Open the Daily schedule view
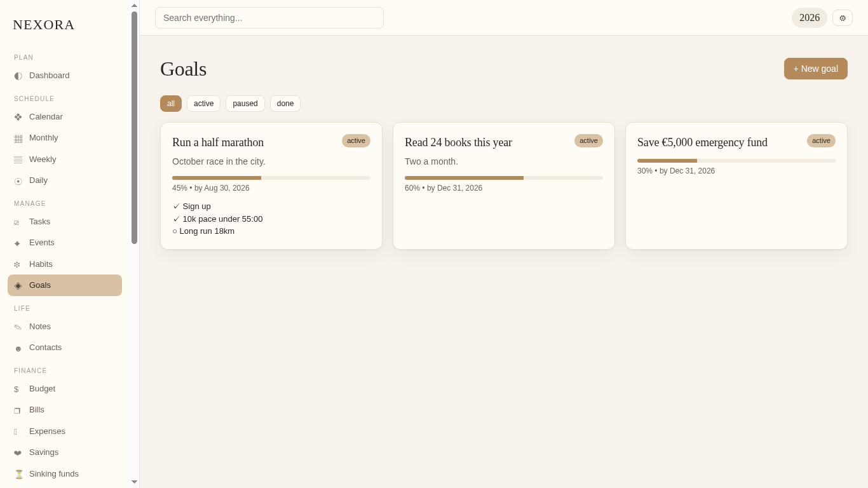868x488 pixels. [x=65, y=180]
